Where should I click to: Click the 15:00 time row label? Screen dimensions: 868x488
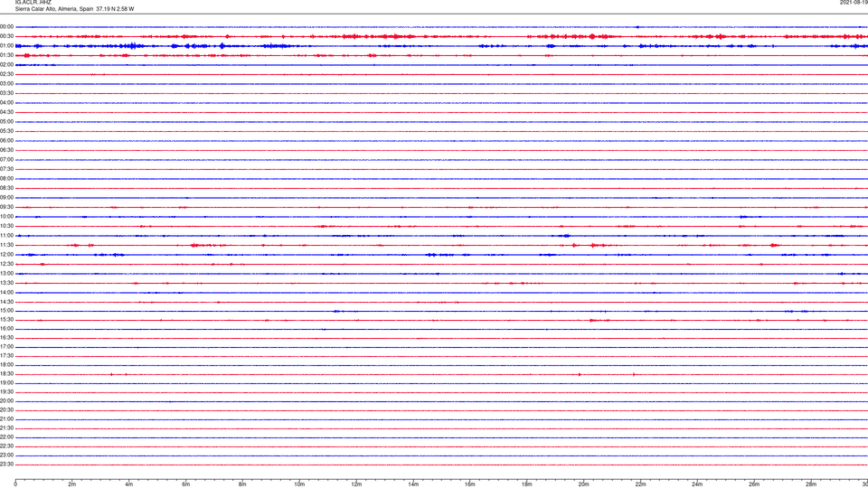point(6,311)
